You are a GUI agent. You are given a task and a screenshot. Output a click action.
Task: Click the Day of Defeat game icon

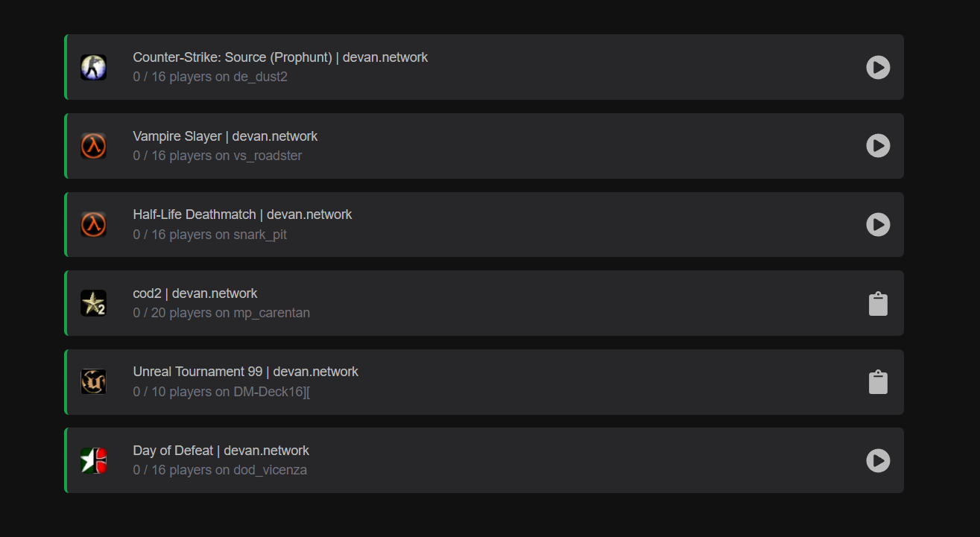94,460
